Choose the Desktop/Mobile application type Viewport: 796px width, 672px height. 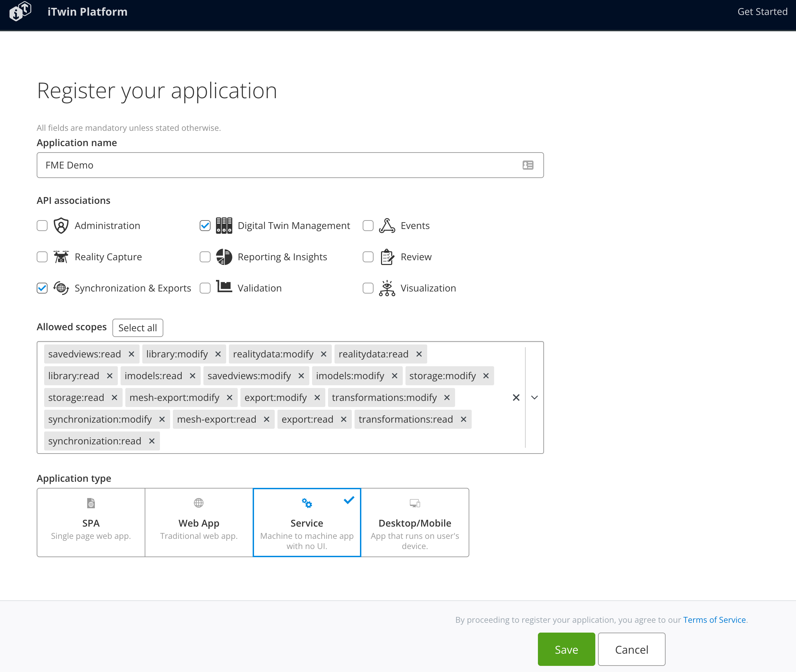pyautogui.click(x=415, y=522)
